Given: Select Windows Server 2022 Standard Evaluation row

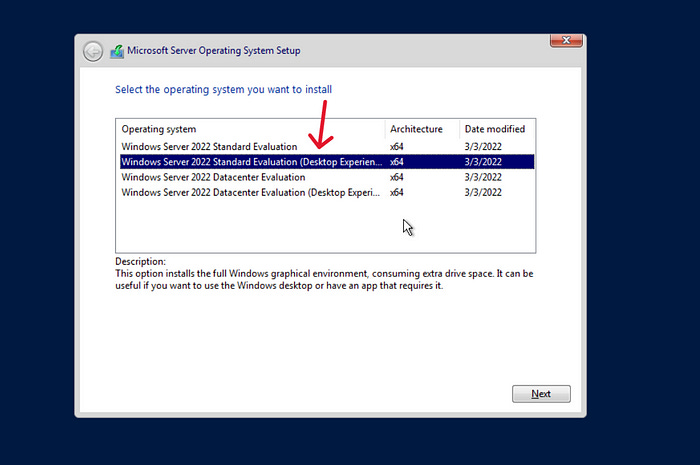Looking at the screenshot, I should click(327, 146).
